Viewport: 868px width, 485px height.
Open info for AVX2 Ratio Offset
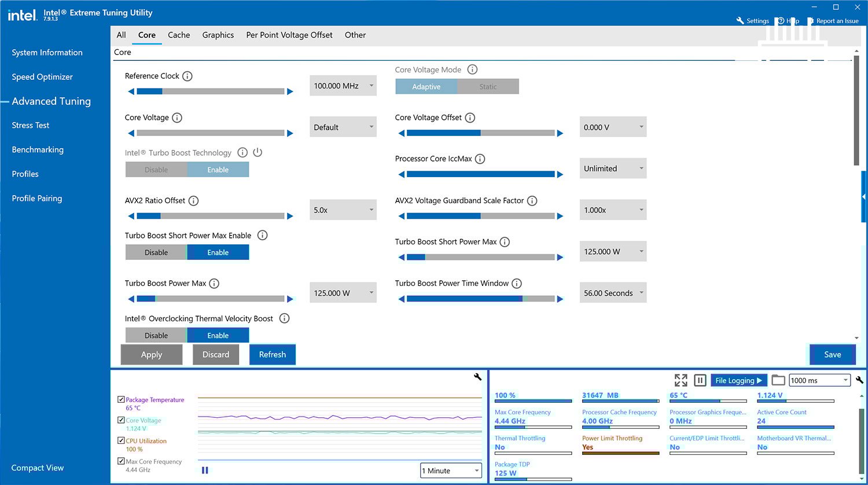click(193, 201)
